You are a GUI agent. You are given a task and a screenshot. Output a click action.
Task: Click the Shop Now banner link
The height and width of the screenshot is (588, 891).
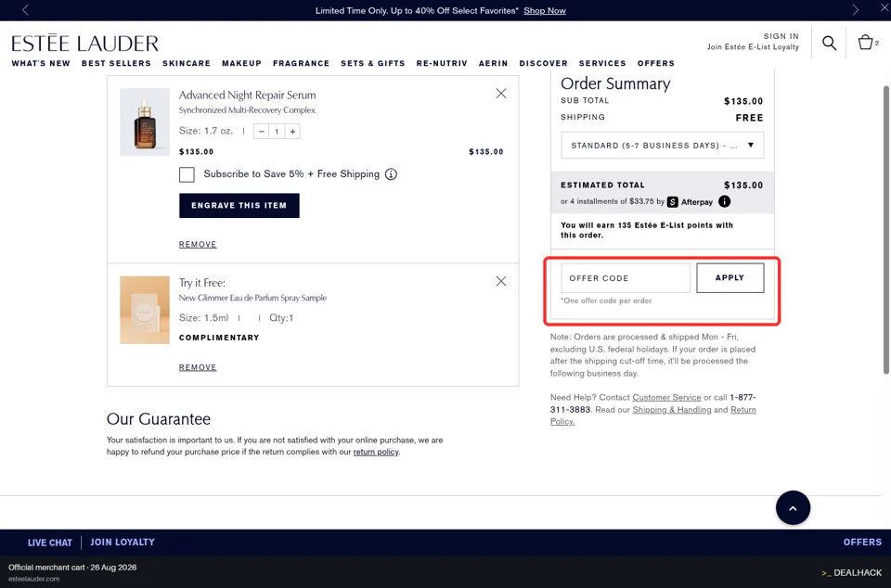(545, 11)
